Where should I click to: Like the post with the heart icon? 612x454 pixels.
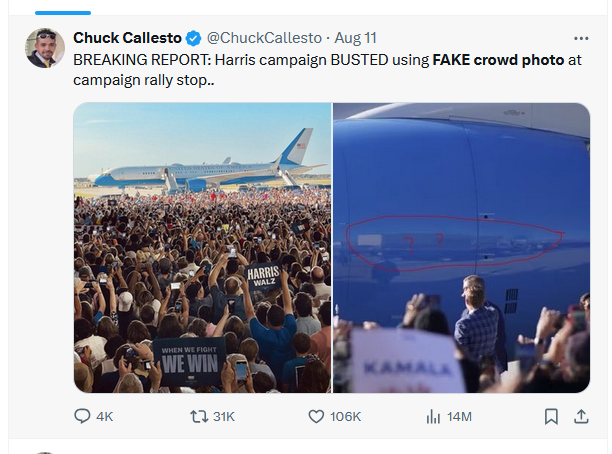[x=317, y=416]
